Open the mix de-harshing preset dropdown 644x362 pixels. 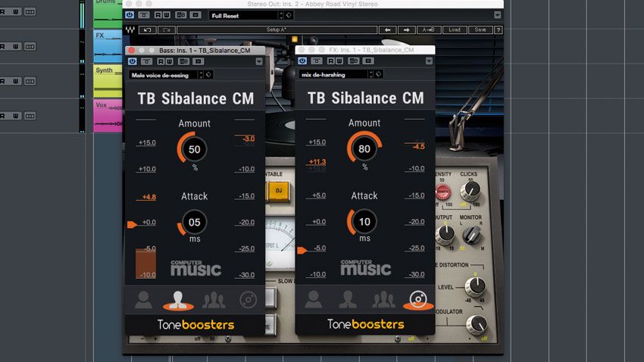pos(333,75)
